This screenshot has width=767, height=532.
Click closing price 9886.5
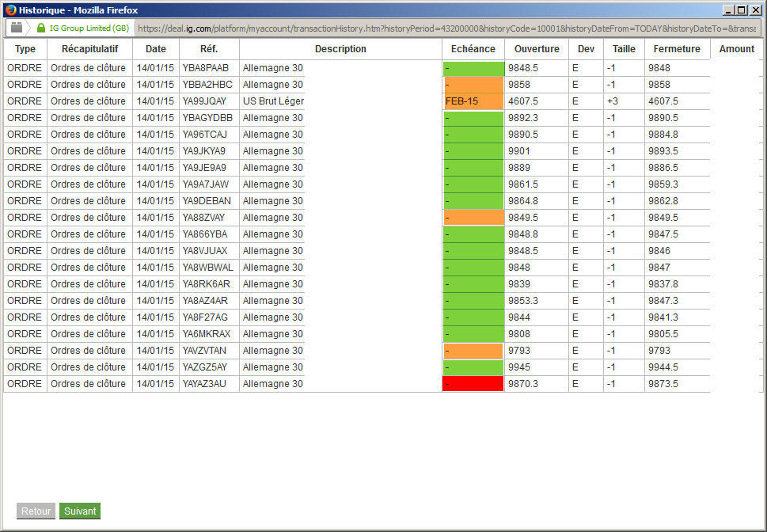[663, 168]
